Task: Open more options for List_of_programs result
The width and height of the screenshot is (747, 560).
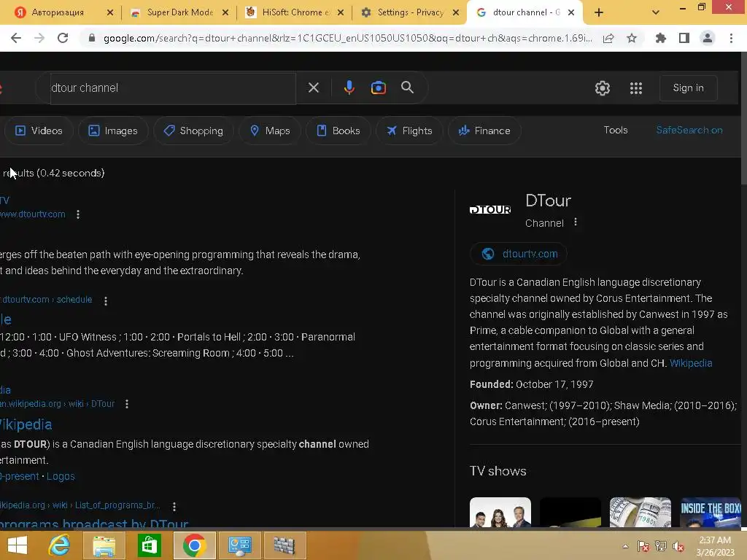Action: (x=174, y=506)
